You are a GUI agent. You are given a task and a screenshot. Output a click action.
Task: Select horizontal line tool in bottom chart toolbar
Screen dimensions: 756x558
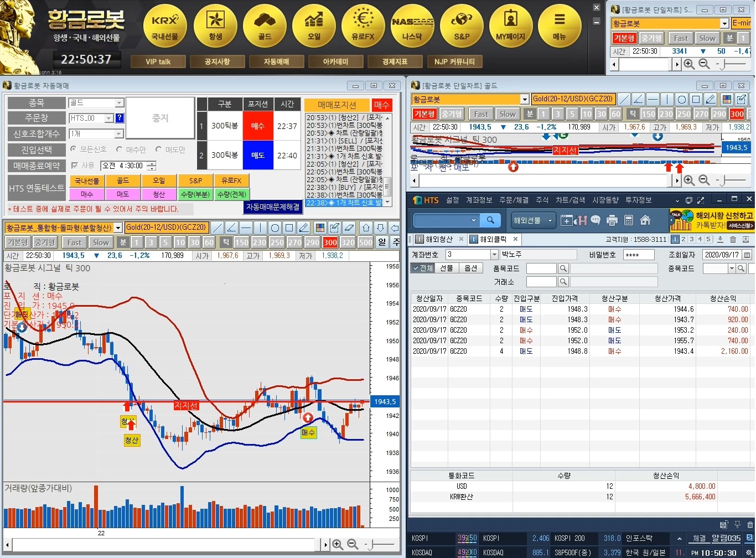[x=246, y=228]
